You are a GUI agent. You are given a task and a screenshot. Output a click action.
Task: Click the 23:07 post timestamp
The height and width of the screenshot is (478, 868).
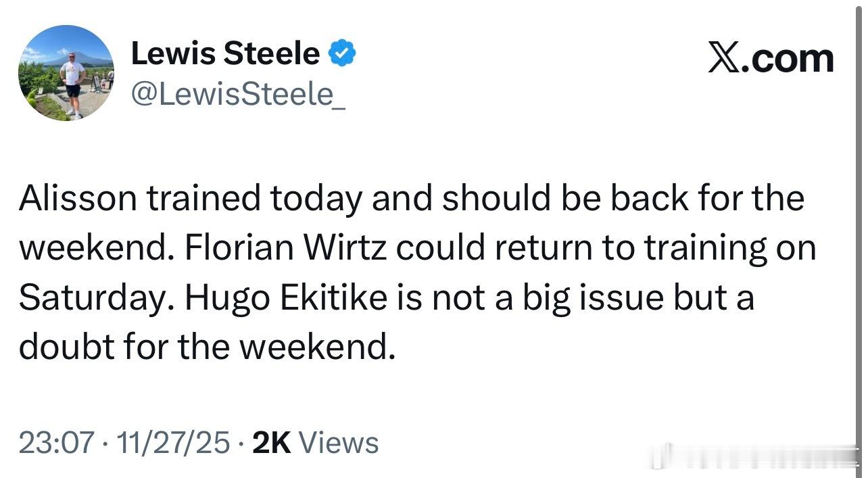57,443
